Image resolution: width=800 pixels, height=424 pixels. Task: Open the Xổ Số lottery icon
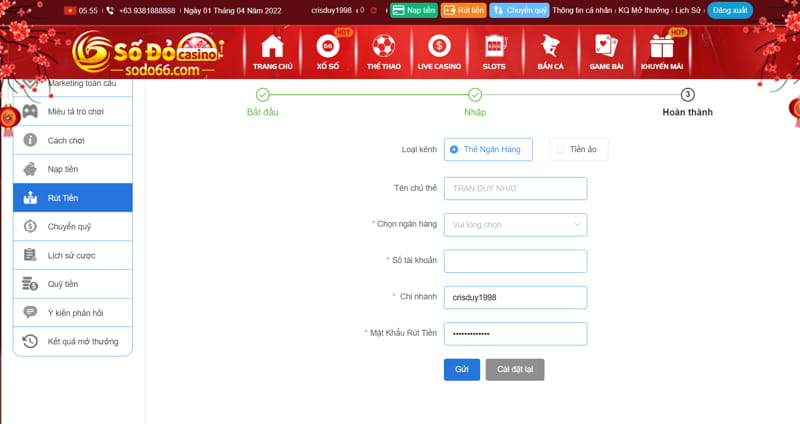click(327, 46)
